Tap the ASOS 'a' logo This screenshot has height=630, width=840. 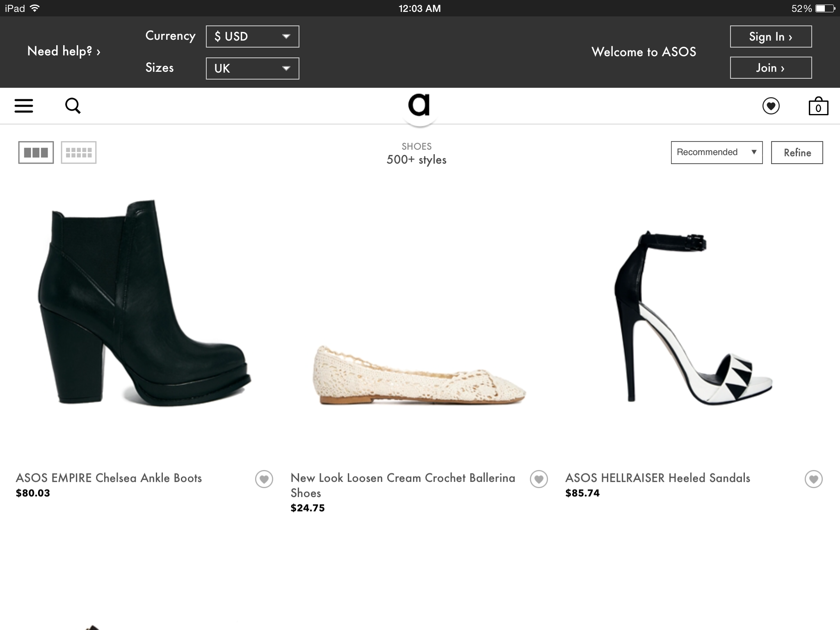(x=419, y=105)
